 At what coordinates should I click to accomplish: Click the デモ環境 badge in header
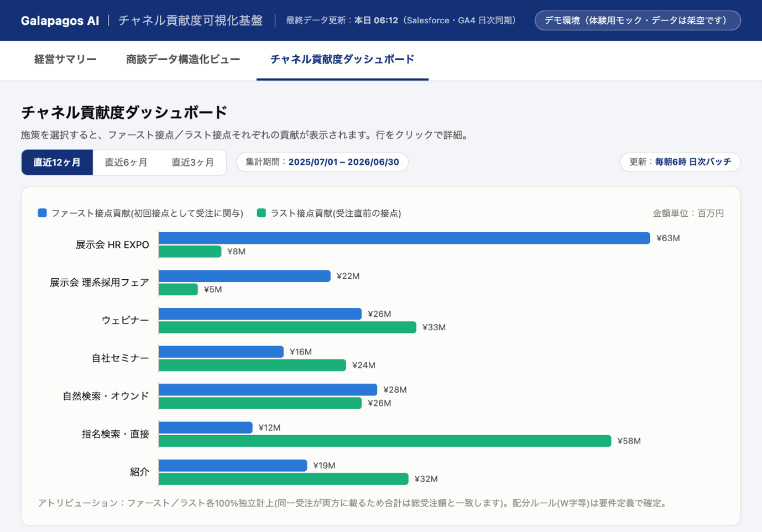(638, 20)
